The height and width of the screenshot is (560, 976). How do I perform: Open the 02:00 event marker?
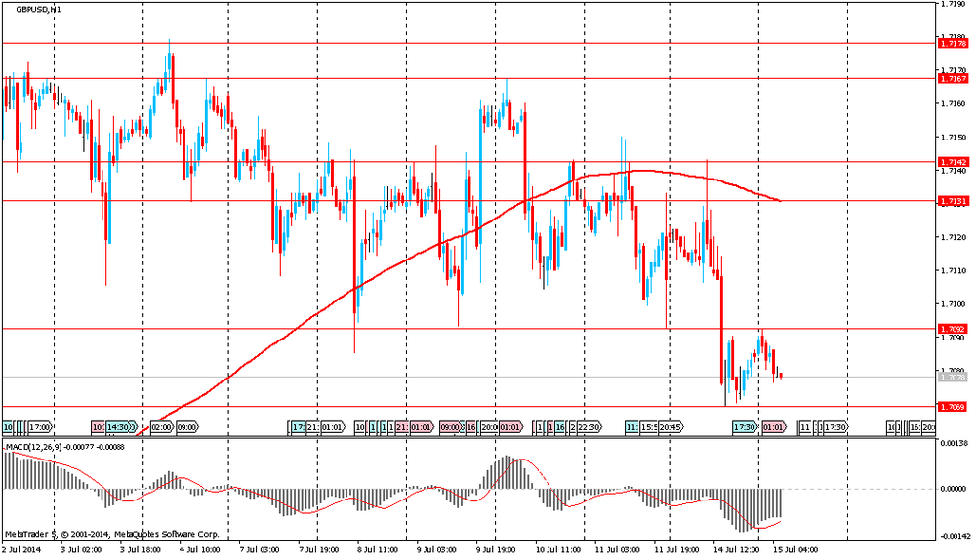point(162,427)
